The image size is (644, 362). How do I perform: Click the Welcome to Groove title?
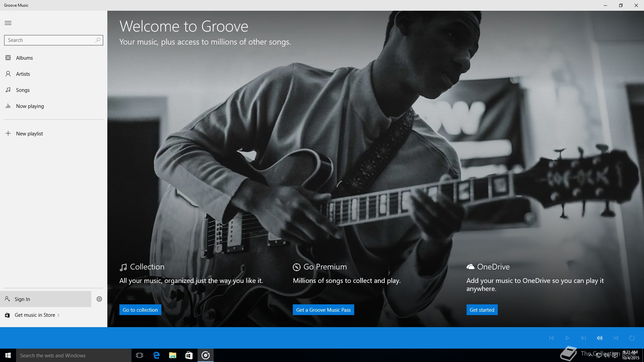tap(184, 26)
